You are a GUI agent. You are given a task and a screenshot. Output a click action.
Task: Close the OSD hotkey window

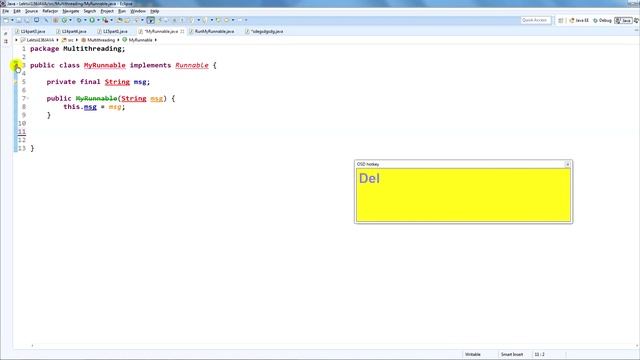(567, 164)
